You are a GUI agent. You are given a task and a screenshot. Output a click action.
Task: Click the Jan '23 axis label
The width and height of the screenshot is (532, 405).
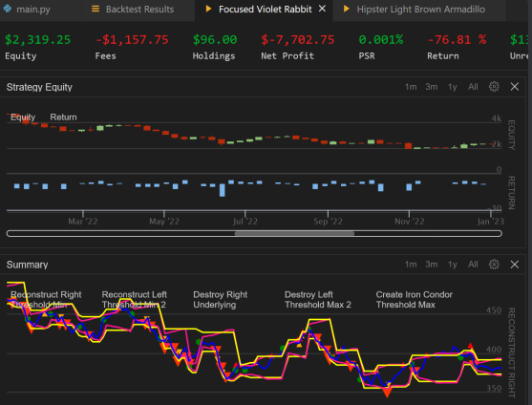point(490,222)
